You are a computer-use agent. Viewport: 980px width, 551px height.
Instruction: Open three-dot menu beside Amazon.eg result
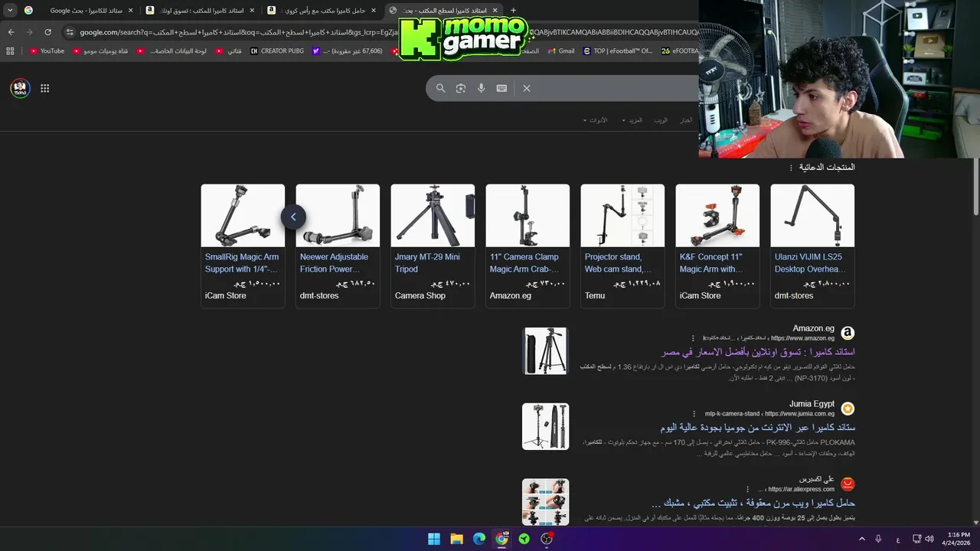[694, 337]
